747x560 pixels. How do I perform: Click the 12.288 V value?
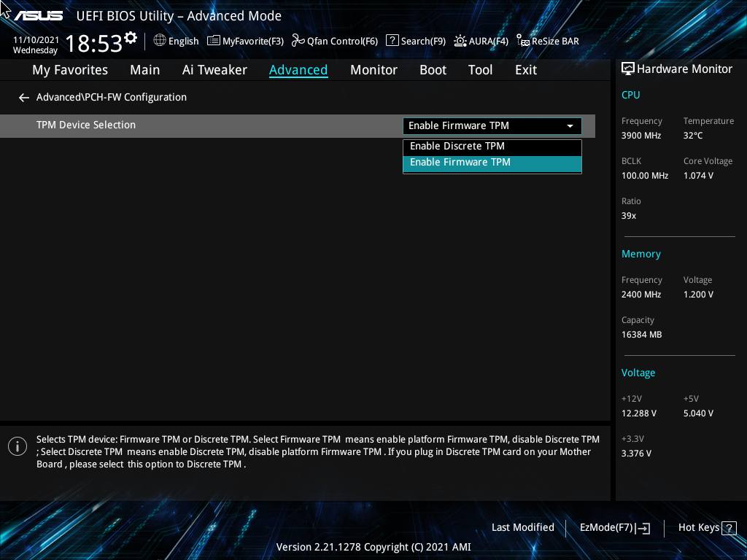click(x=638, y=413)
